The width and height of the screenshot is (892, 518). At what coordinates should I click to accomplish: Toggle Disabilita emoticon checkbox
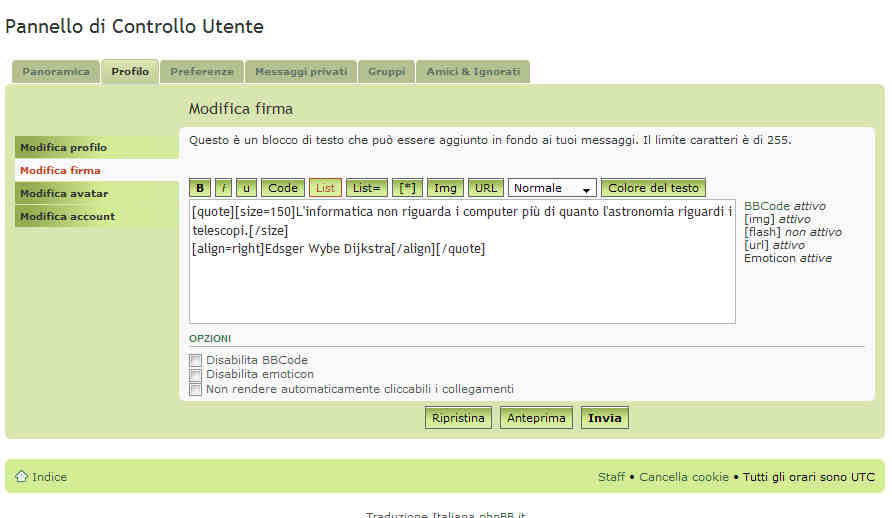[x=195, y=375]
